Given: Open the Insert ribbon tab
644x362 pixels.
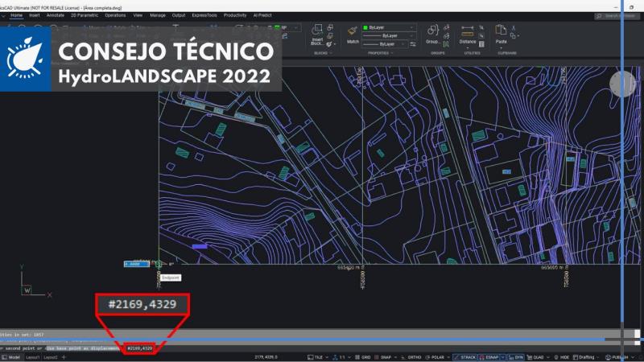Looking at the screenshot, I should coord(35,15).
